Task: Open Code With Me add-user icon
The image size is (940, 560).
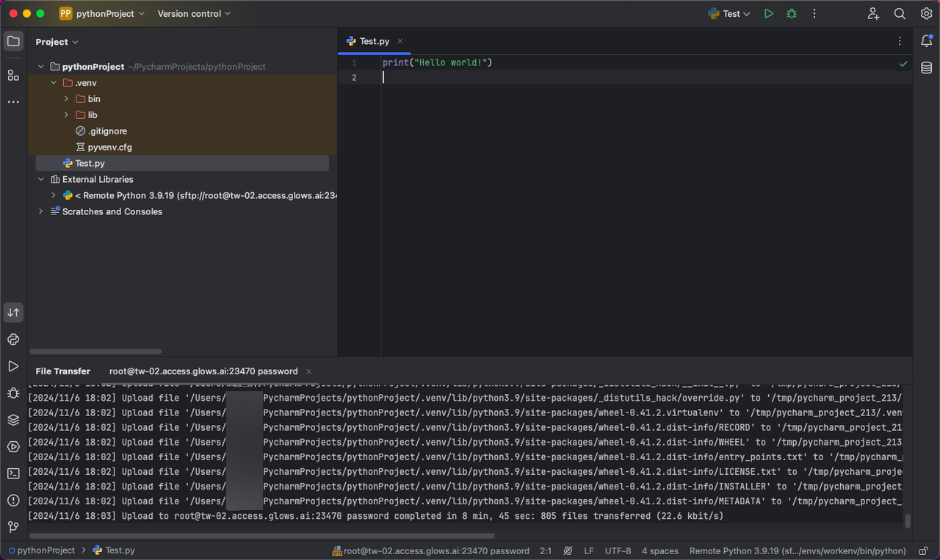Action: coord(873,13)
